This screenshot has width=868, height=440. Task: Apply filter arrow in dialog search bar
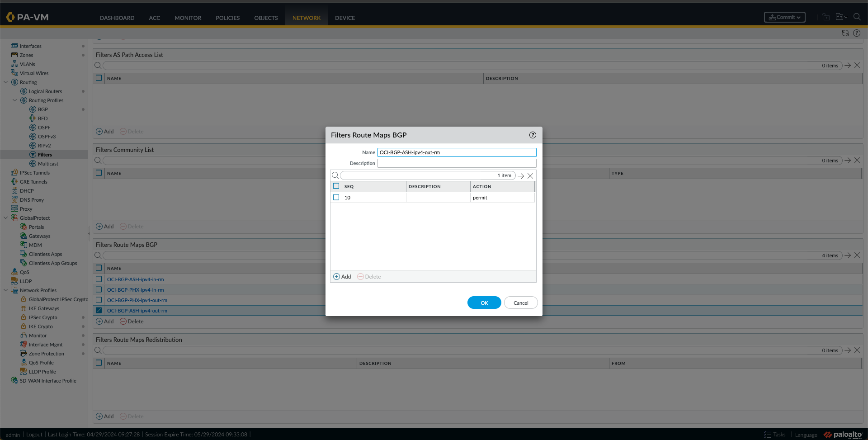tap(521, 176)
